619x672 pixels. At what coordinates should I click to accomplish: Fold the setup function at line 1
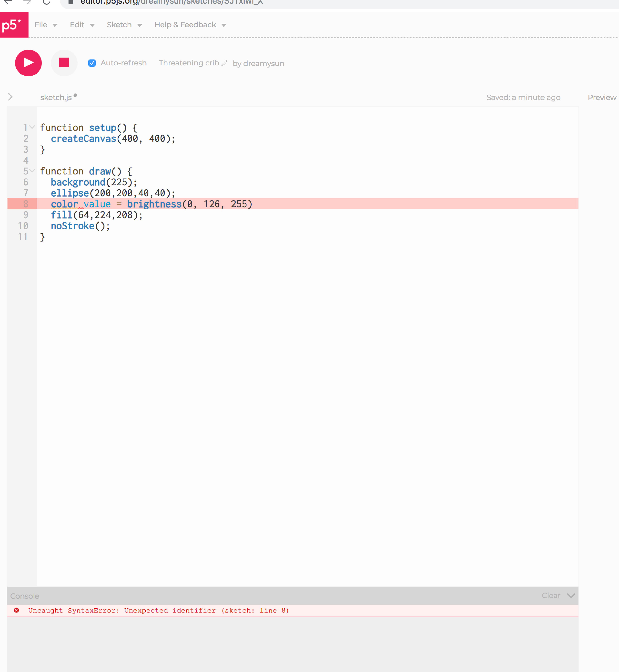32,127
